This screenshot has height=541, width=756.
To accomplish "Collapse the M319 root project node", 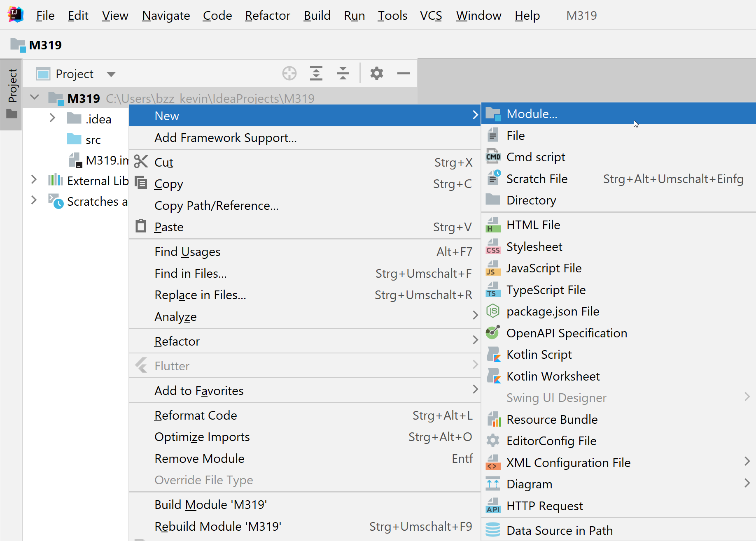I will (x=35, y=98).
